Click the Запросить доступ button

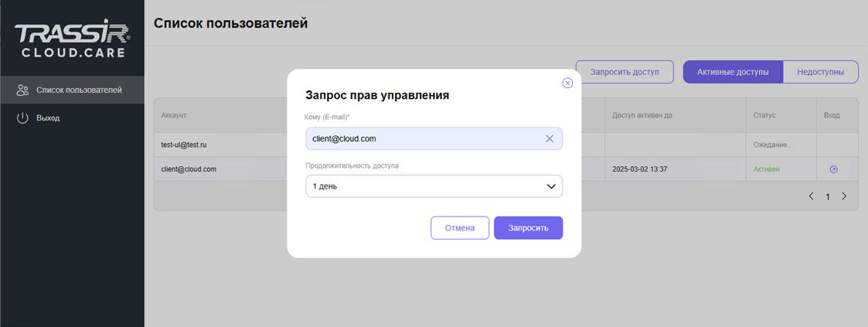point(625,72)
